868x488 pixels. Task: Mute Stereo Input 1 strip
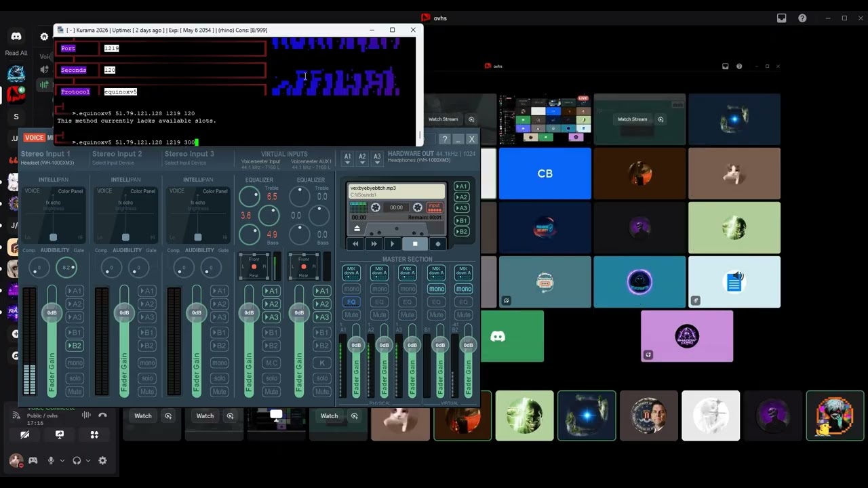pyautogui.click(x=75, y=392)
